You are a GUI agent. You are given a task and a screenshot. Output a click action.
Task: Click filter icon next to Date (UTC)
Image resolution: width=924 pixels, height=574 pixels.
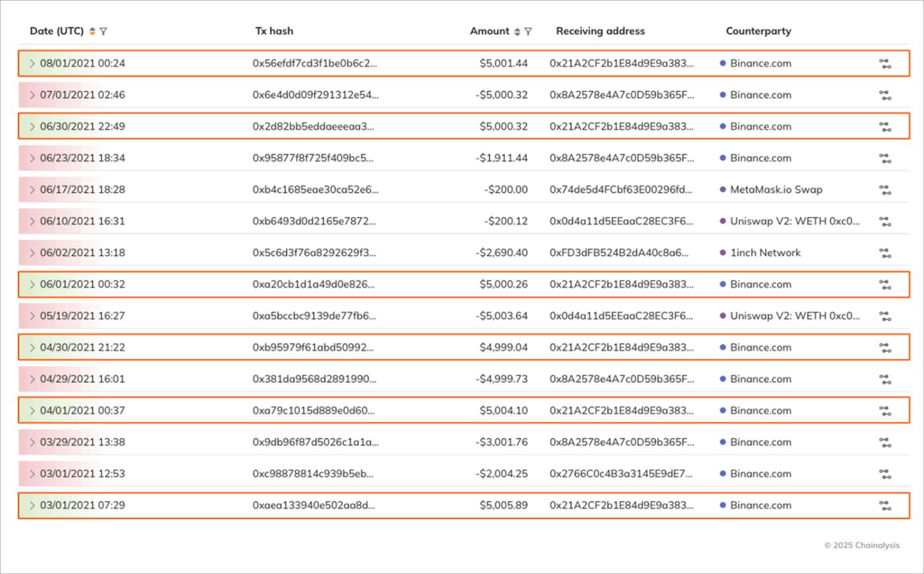pos(104,32)
